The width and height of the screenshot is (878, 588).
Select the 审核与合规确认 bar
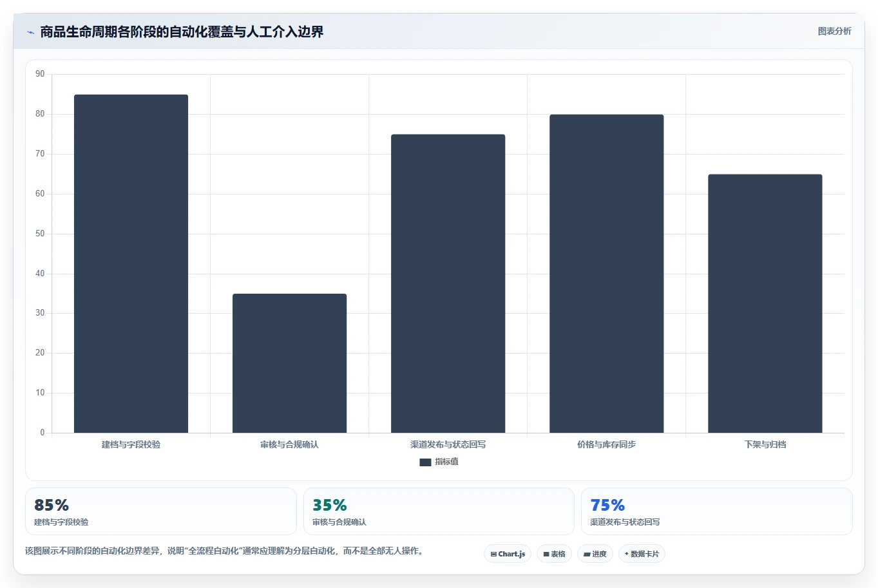click(x=289, y=363)
